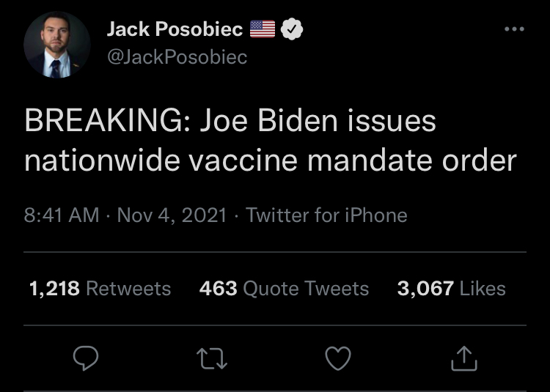Open the share icon menu
This screenshot has height=392, width=550.
465,358
